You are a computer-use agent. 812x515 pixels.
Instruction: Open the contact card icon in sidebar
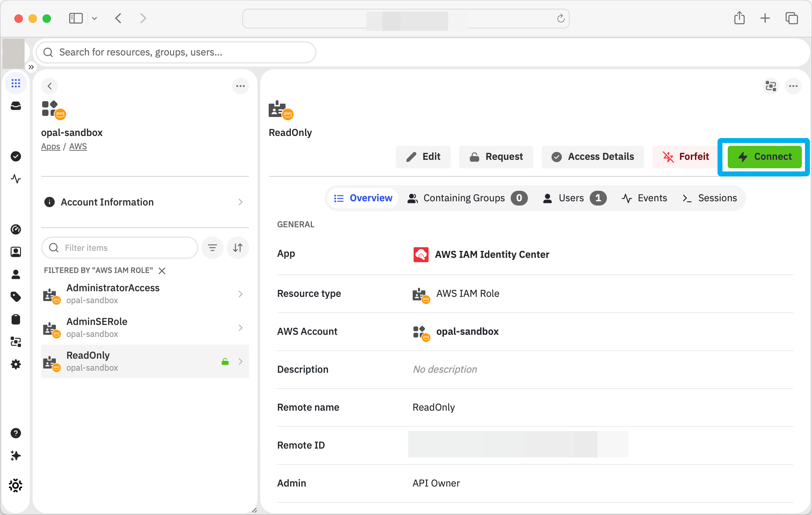16,252
